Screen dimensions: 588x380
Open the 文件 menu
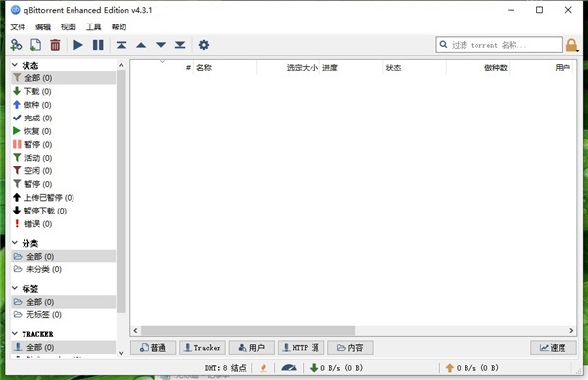click(18, 27)
